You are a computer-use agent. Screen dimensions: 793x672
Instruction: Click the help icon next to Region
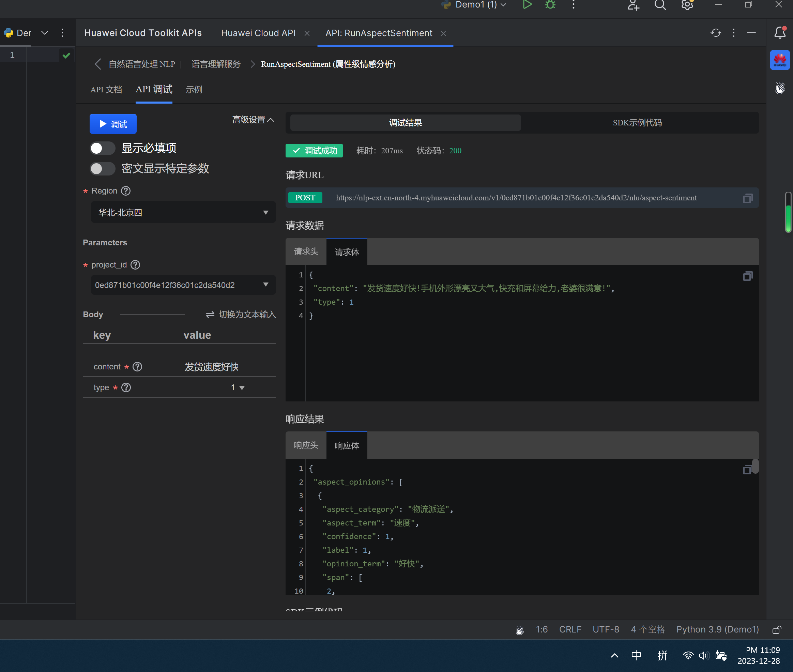click(126, 191)
